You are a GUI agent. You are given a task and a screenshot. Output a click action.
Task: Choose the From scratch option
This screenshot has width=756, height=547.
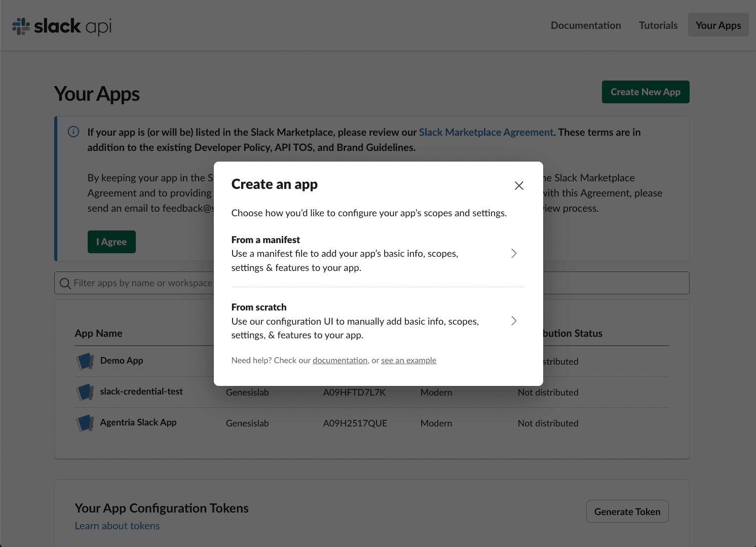(x=378, y=321)
